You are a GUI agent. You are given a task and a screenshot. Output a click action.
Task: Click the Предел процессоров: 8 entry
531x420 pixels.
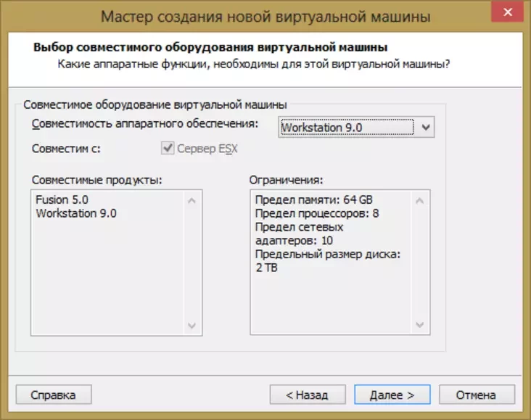317,213
